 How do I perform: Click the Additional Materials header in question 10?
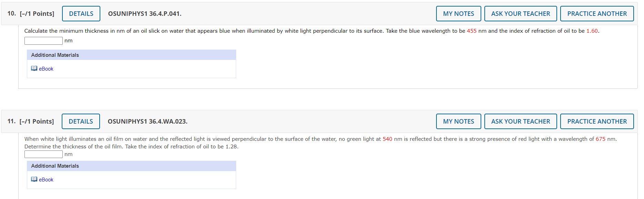coord(131,55)
